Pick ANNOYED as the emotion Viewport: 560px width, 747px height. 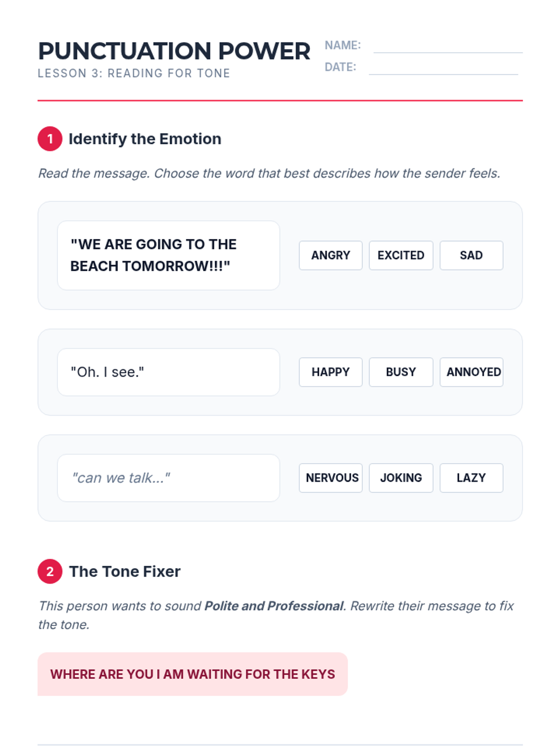click(471, 372)
